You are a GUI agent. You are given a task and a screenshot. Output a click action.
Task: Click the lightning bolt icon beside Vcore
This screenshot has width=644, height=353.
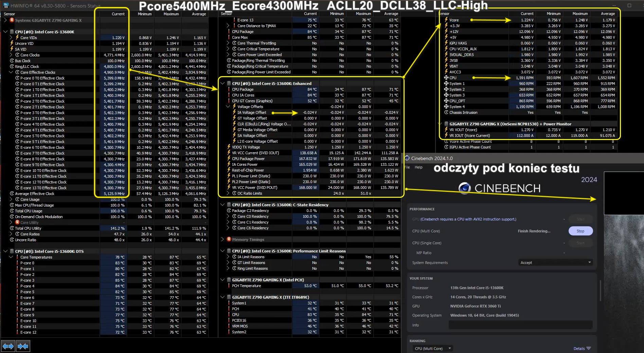pyautogui.click(x=446, y=20)
